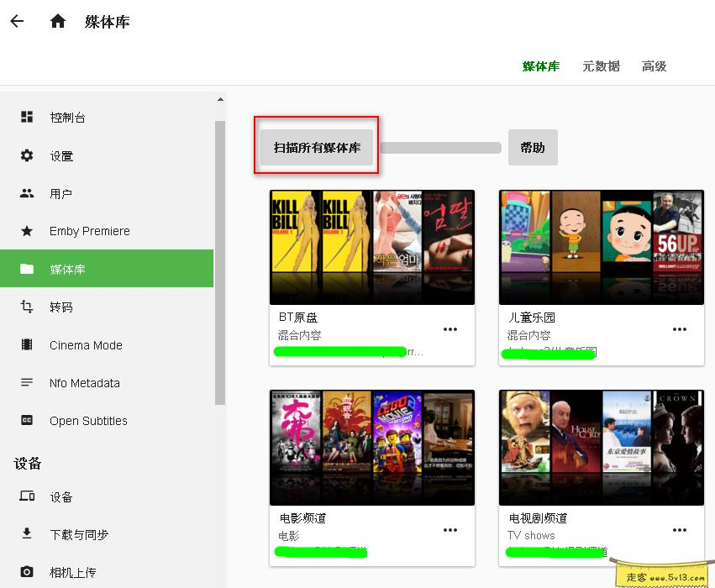Switch to the 高级 tab

click(654, 66)
